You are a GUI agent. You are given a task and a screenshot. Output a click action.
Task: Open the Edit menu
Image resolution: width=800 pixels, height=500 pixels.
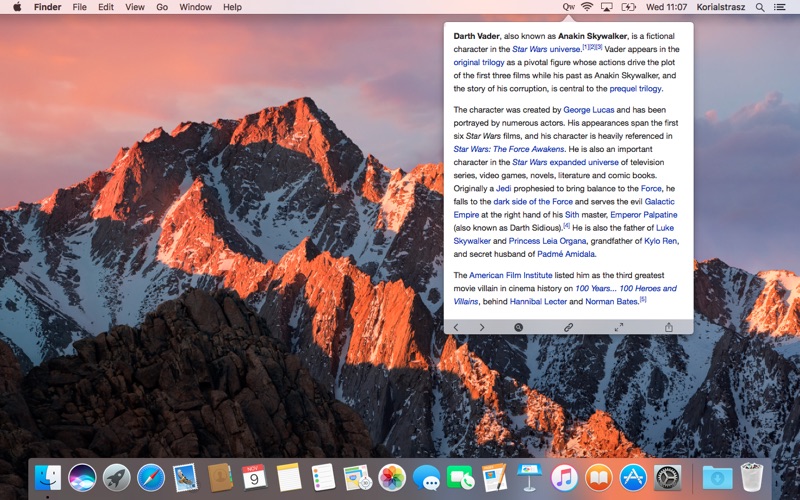click(x=106, y=7)
